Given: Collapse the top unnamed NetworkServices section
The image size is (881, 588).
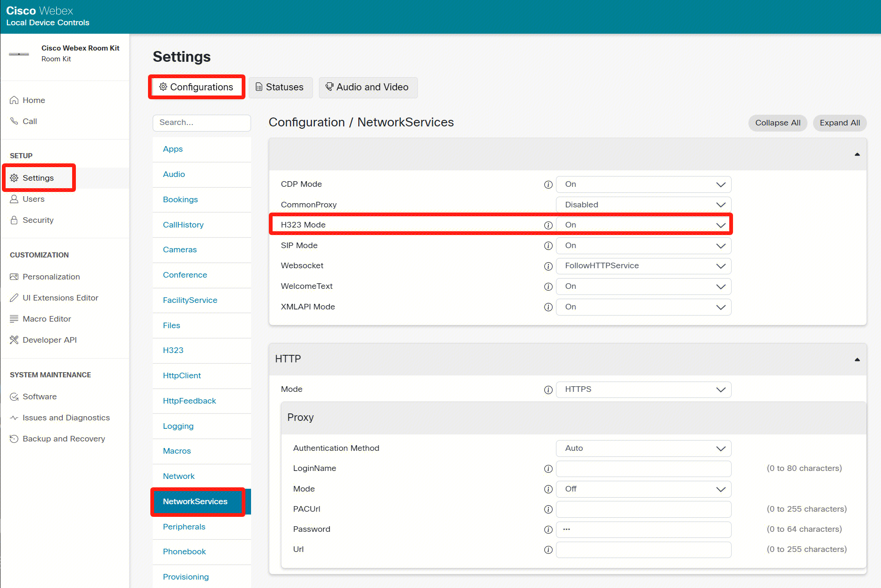Looking at the screenshot, I should [x=857, y=154].
